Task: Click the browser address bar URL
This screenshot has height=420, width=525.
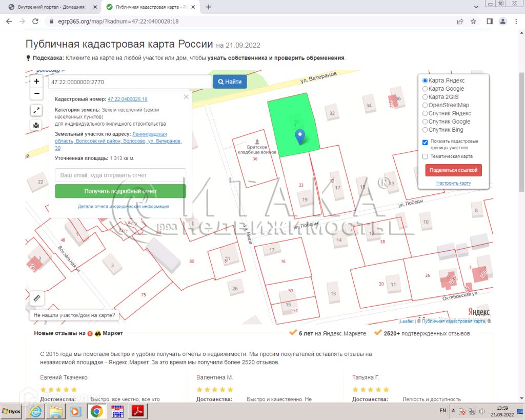Action: click(118, 21)
